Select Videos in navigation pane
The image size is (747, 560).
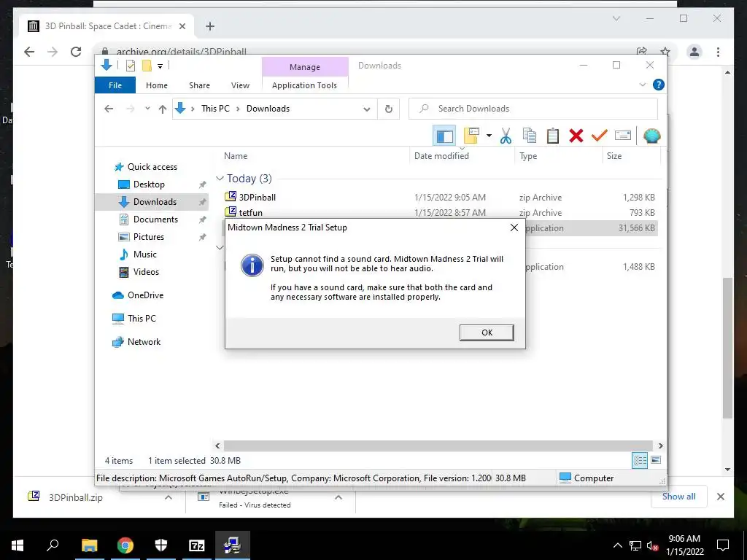(x=146, y=272)
